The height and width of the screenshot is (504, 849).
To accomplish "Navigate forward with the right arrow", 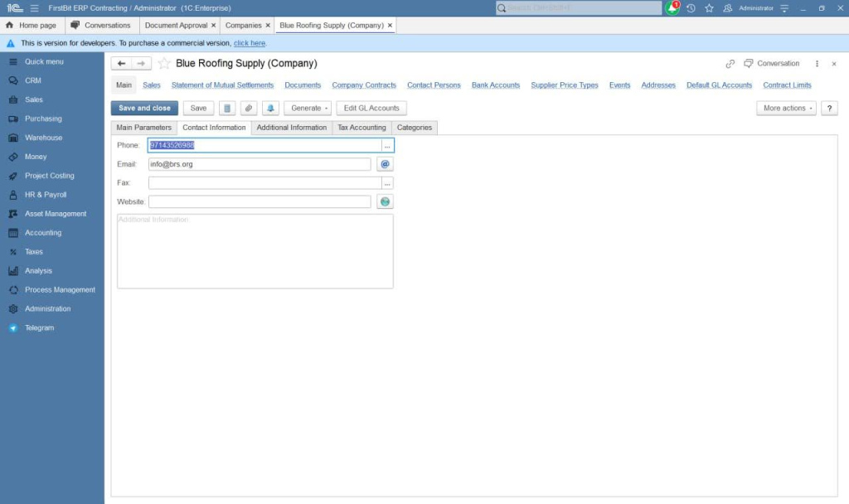I will [x=141, y=63].
